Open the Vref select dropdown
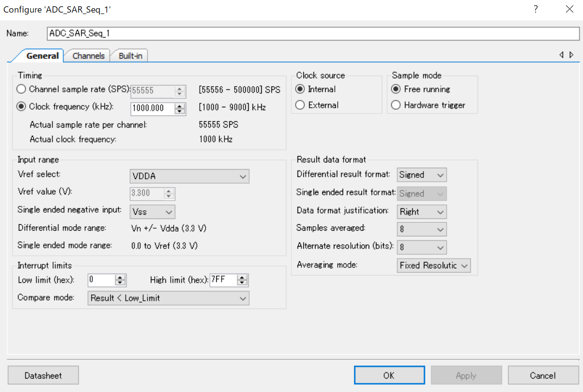Viewport: 583px width, 392px height. 189,176
